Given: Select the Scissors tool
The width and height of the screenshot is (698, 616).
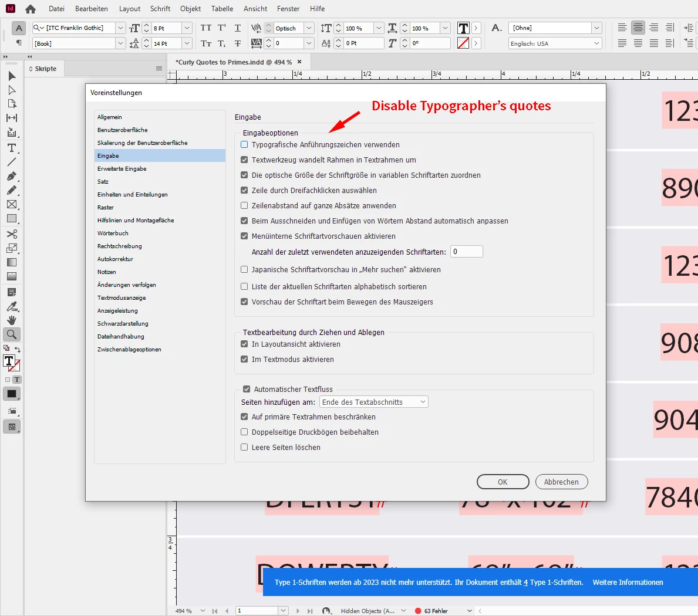Looking at the screenshot, I should pyautogui.click(x=12, y=234).
